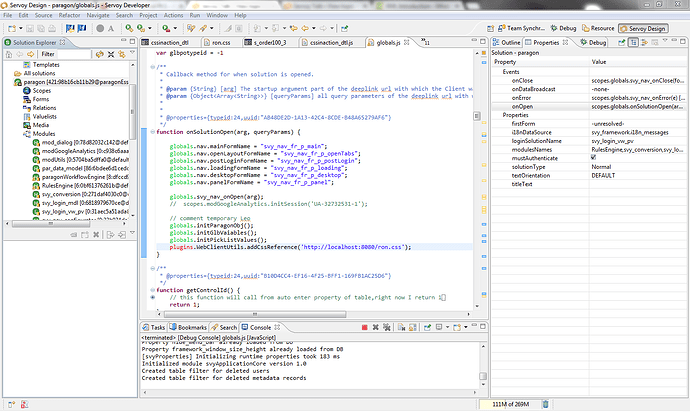Select the Forms tree node
This screenshot has height=412, width=690.
37,99
